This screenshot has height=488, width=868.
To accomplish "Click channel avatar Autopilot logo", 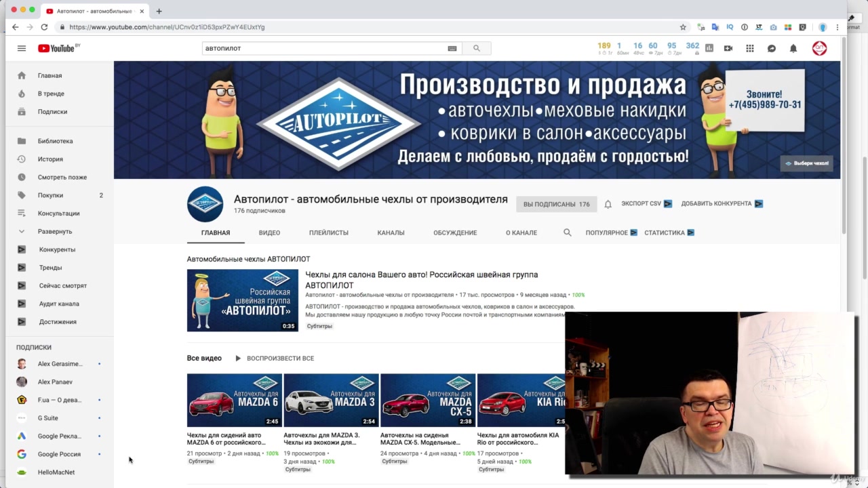I will click(205, 204).
